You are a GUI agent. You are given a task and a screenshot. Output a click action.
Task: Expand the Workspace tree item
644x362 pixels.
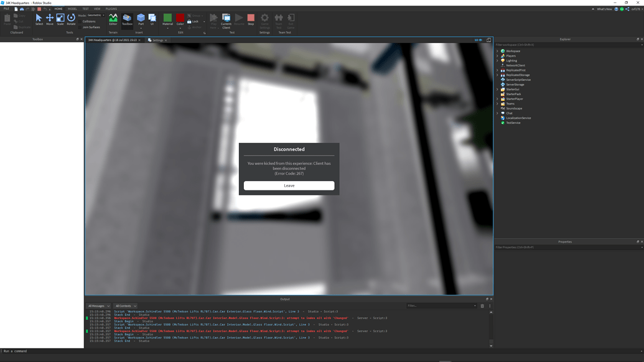497,51
